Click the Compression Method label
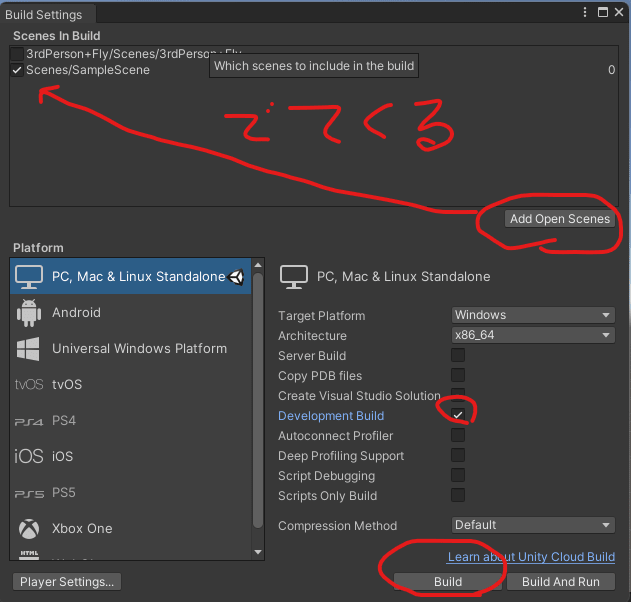Image resolution: width=631 pixels, height=602 pixels. coord(337,526)
